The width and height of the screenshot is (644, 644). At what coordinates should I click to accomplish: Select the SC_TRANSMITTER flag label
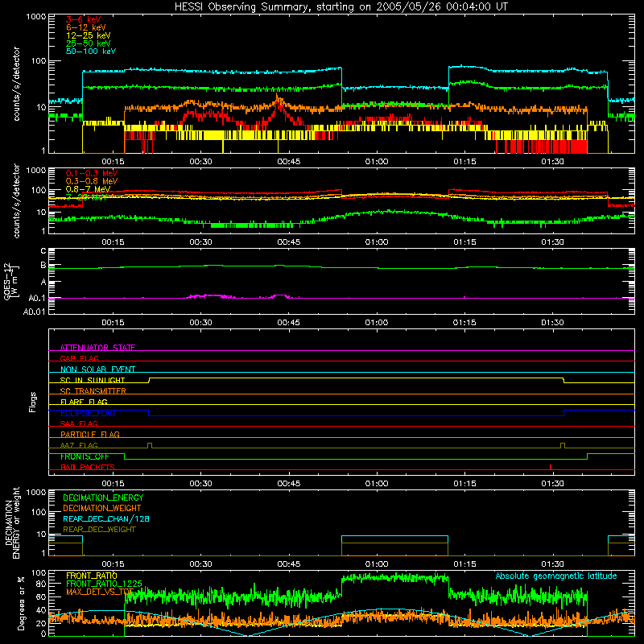coord(93,391)
